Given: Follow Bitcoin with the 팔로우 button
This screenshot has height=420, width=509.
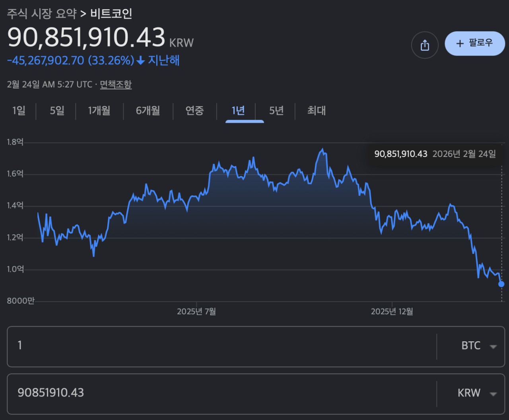Looking at the screenshot, I should point(475,43).
